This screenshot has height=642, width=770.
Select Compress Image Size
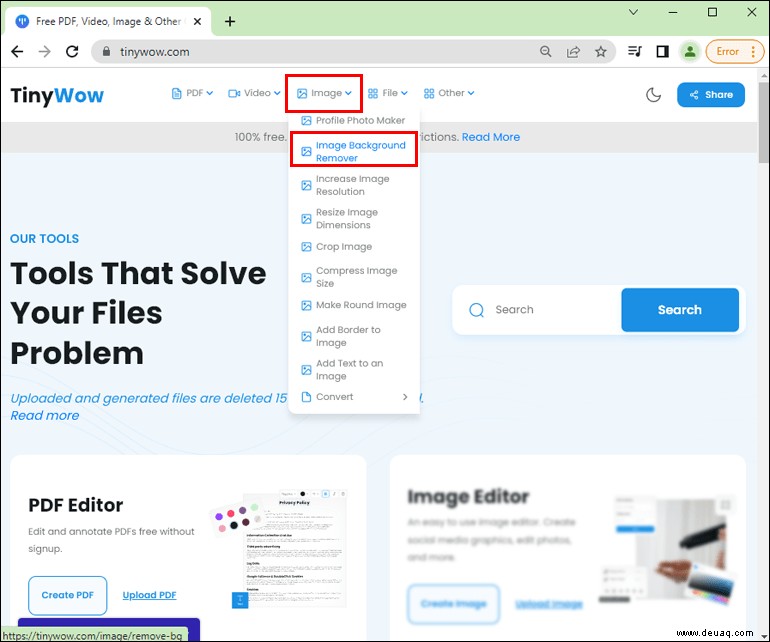tap(354, 277)
